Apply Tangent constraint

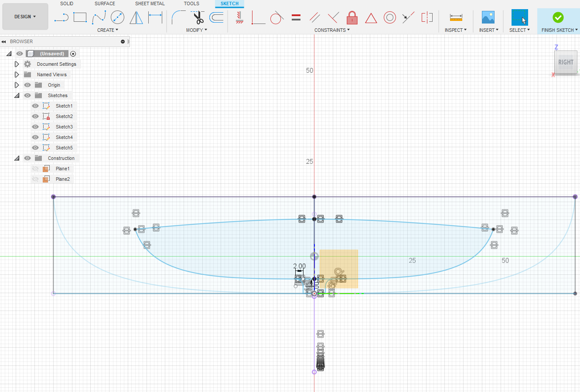click(x=277, y=17)
